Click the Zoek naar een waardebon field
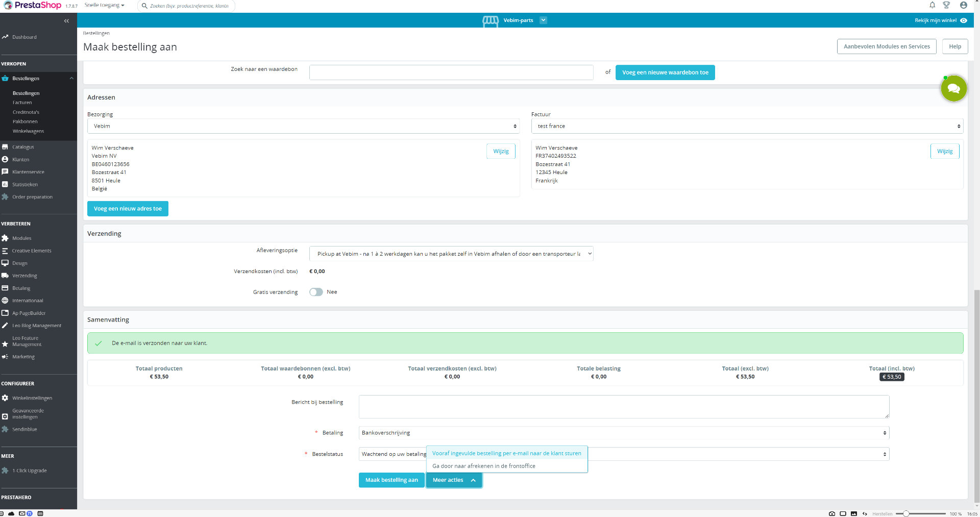Viewport: 980px width, 517px height. point(451,72)
